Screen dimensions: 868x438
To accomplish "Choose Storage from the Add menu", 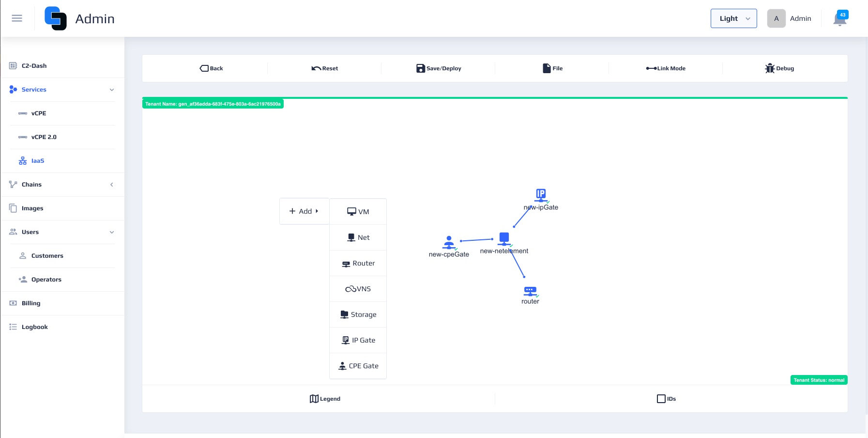I will 358,314.
